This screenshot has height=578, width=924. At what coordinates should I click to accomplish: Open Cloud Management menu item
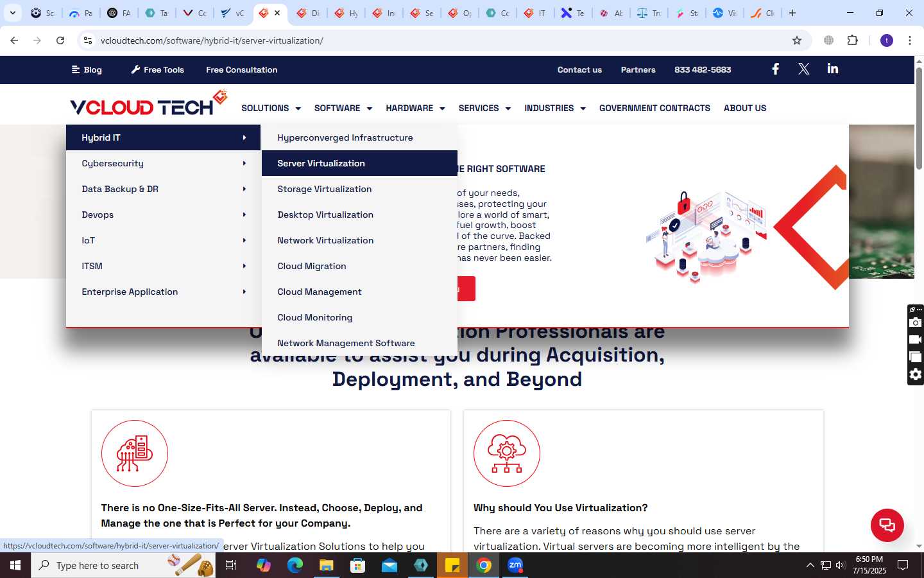359,292
